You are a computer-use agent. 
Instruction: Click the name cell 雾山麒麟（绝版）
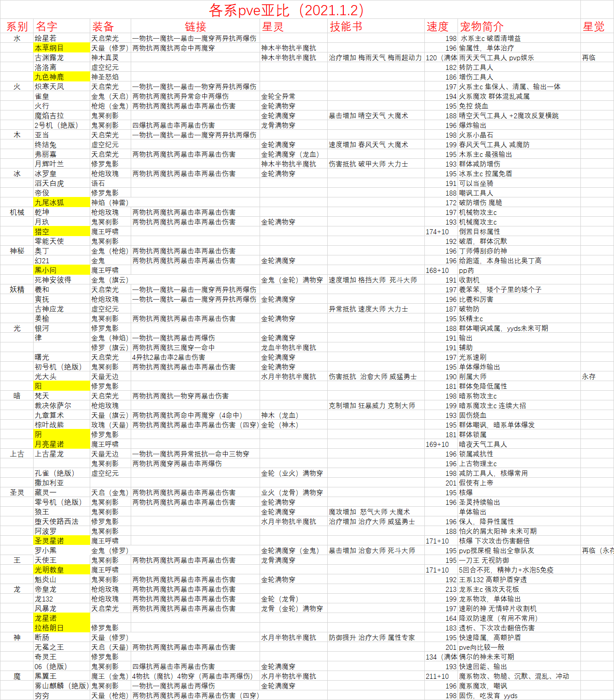62,686
